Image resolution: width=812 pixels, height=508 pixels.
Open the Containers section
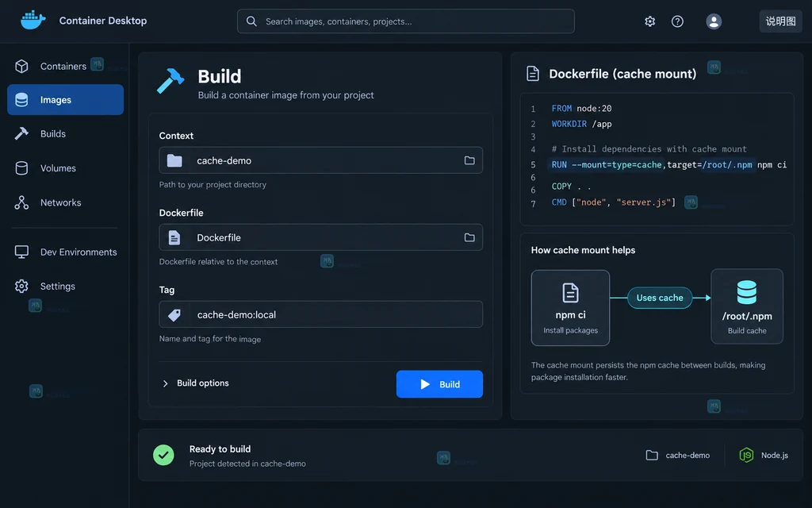pos(65,66)
